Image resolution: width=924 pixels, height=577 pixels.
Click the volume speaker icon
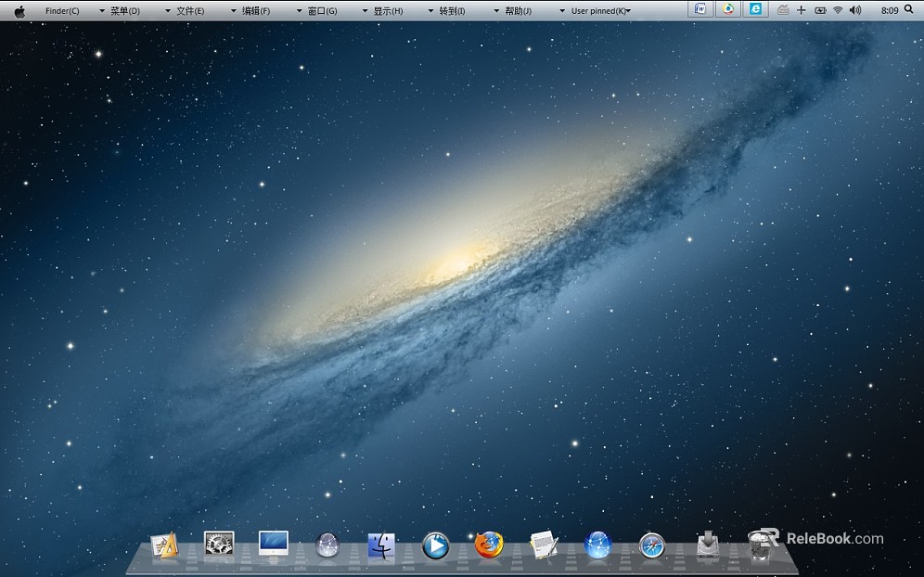(855, 10)
